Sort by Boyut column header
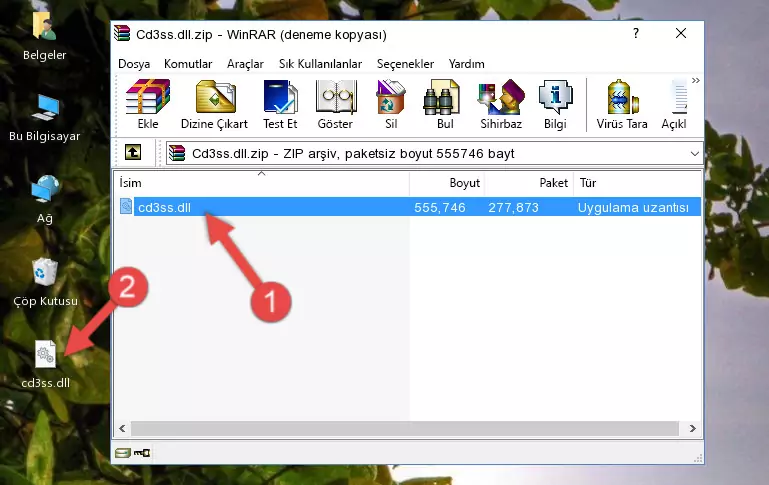Viewport: 769px width, 485px height. tap(447, 183)
